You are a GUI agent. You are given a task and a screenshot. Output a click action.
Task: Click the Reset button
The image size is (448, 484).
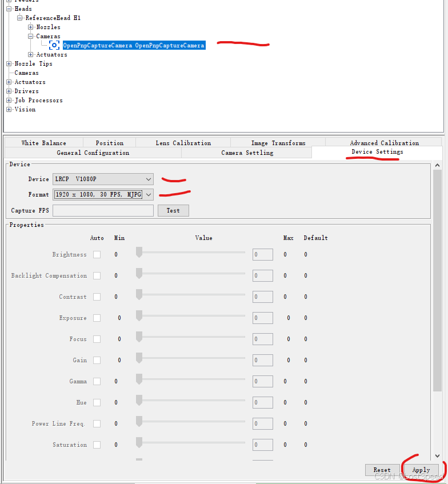click(x=382, y=470)
